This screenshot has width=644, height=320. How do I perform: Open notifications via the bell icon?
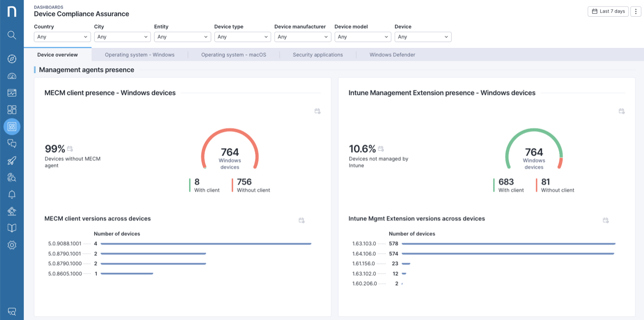12,194
